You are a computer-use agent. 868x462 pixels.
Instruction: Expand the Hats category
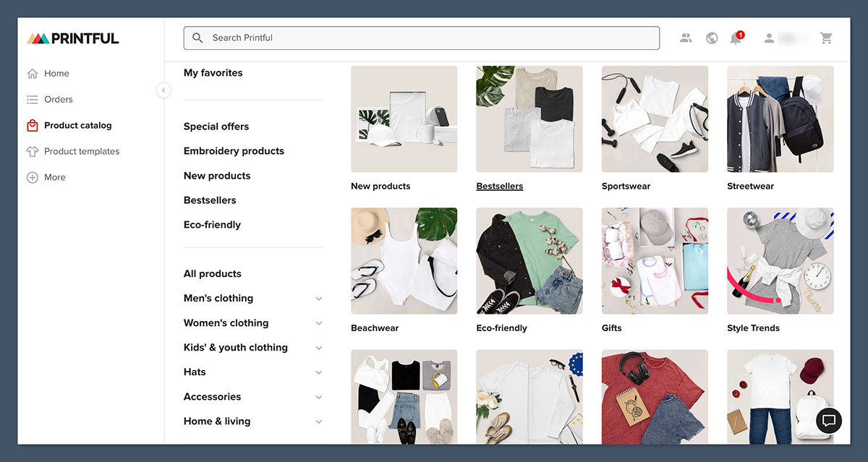(x=319, y=372)
